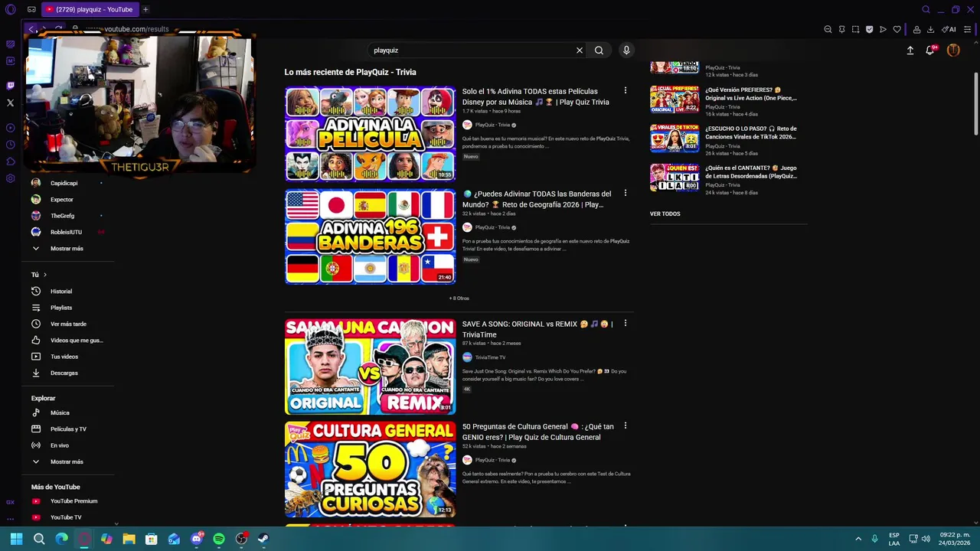Open Ver más tarde list
Viewport: 980px width, 551px height.
pyautogui.click(x=68, y=324)
